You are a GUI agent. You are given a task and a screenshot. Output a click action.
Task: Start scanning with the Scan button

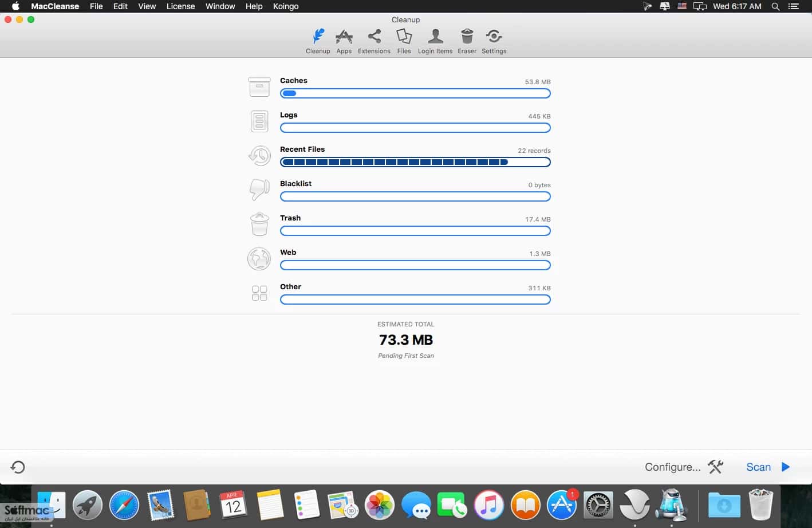point(758,467)
